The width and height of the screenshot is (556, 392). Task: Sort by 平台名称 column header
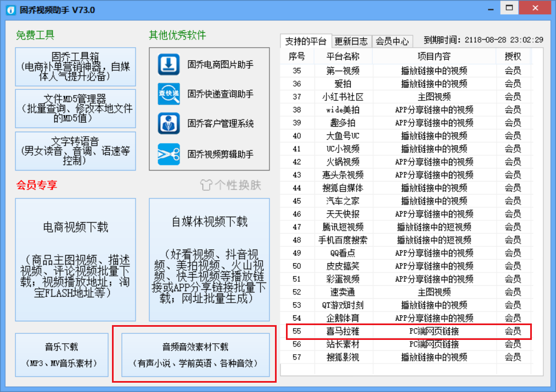click(x=343, y=56)
